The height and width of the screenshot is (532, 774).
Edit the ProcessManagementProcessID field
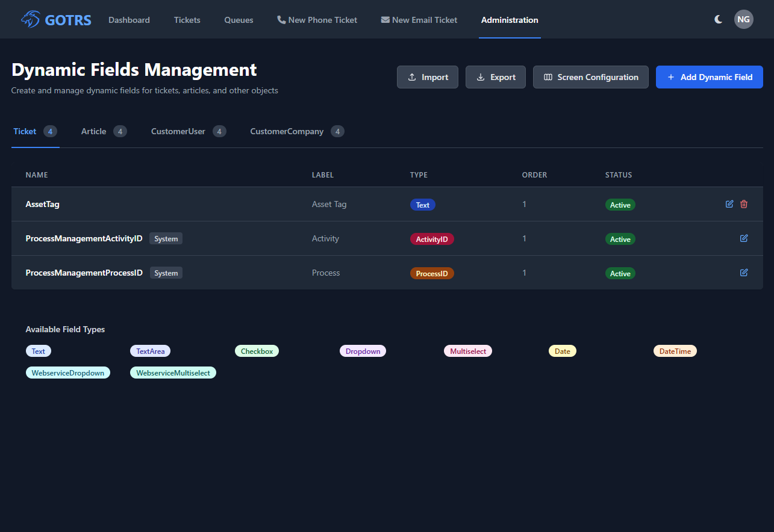744,273
